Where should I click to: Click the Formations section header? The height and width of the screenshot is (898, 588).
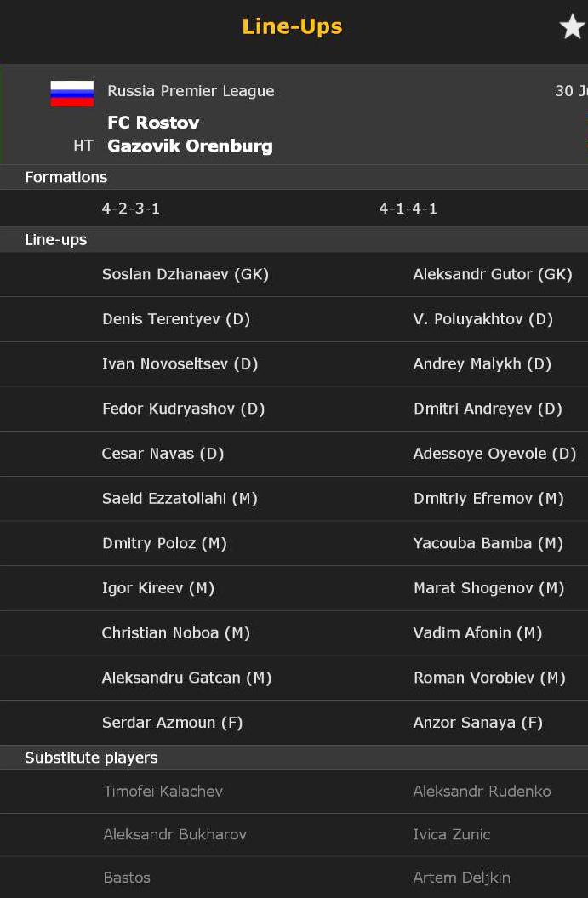[66, 177]
